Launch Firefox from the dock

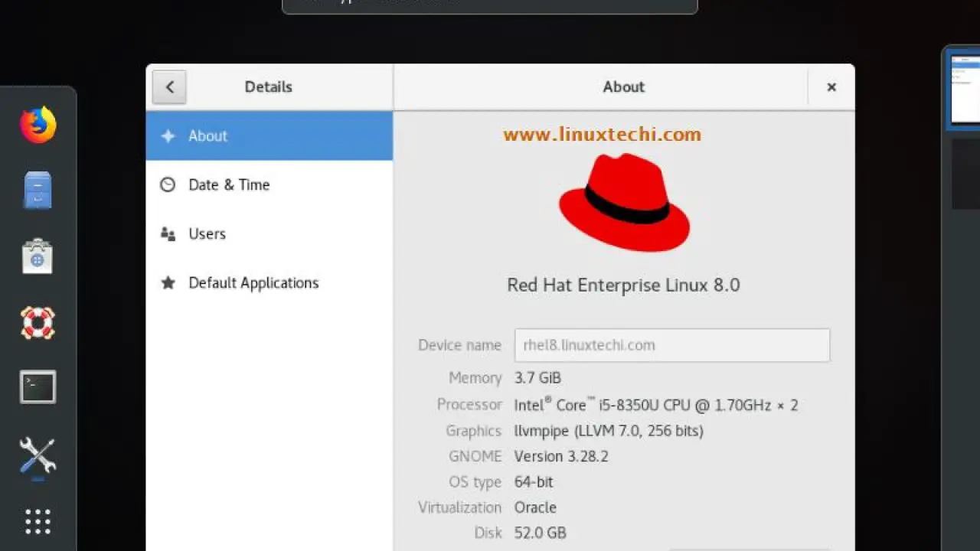tap(38, 125)
